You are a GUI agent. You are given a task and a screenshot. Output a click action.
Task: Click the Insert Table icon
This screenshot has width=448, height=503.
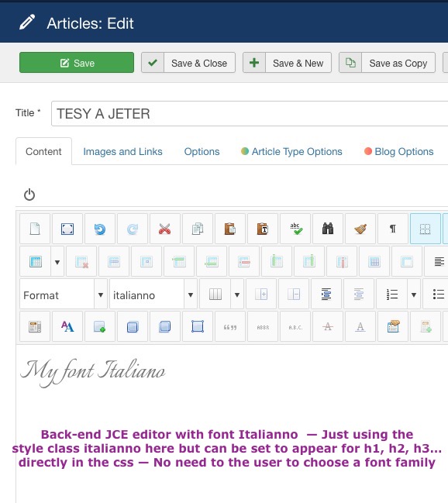point(36,261)
